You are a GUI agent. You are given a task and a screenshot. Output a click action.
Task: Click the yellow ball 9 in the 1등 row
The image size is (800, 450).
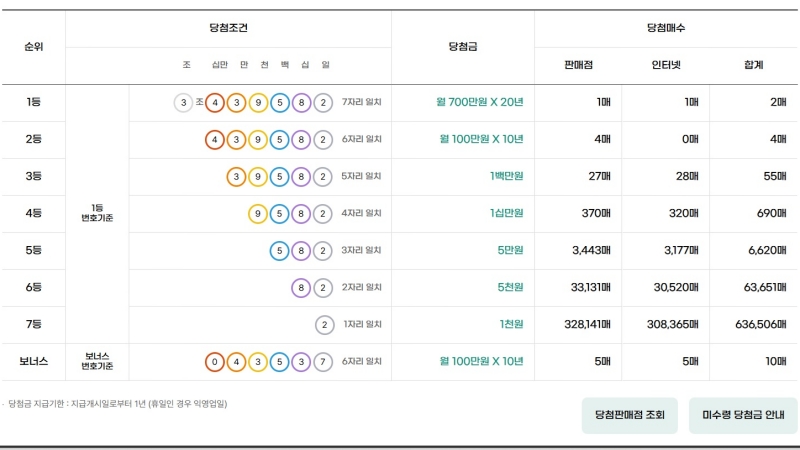258,103
